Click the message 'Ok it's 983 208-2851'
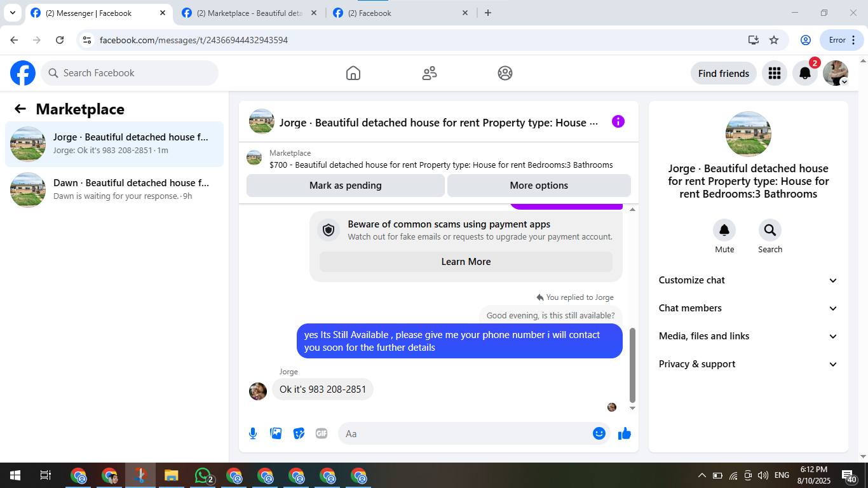 323,389
